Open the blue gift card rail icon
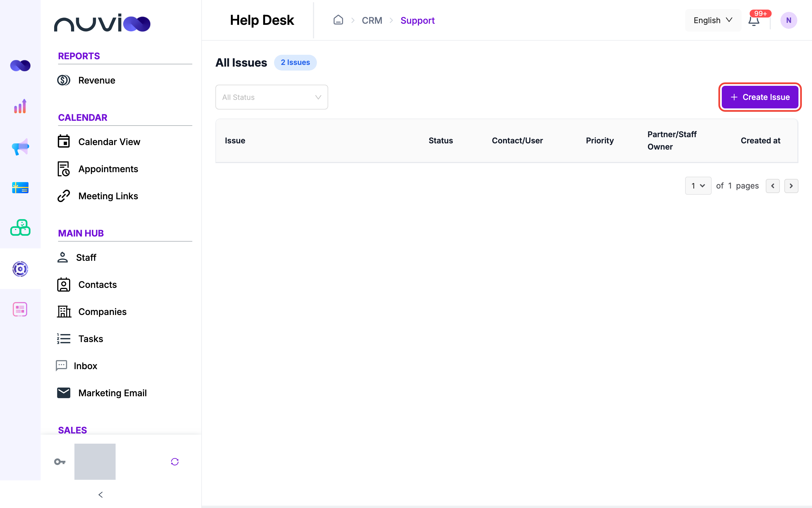Image resolution: width=812 pixels, height=508 pixels. [20, 187]
